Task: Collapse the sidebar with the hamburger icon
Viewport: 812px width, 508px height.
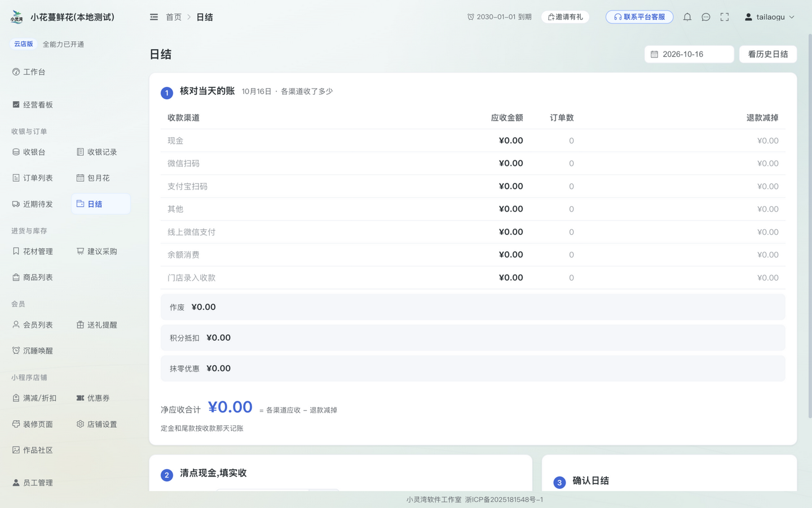Action: tap(154, 17)
